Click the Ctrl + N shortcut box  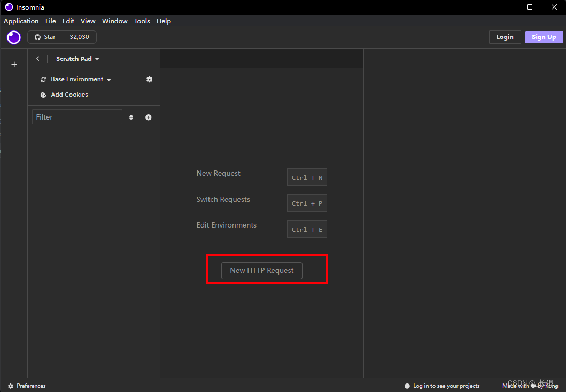(307, 177)
